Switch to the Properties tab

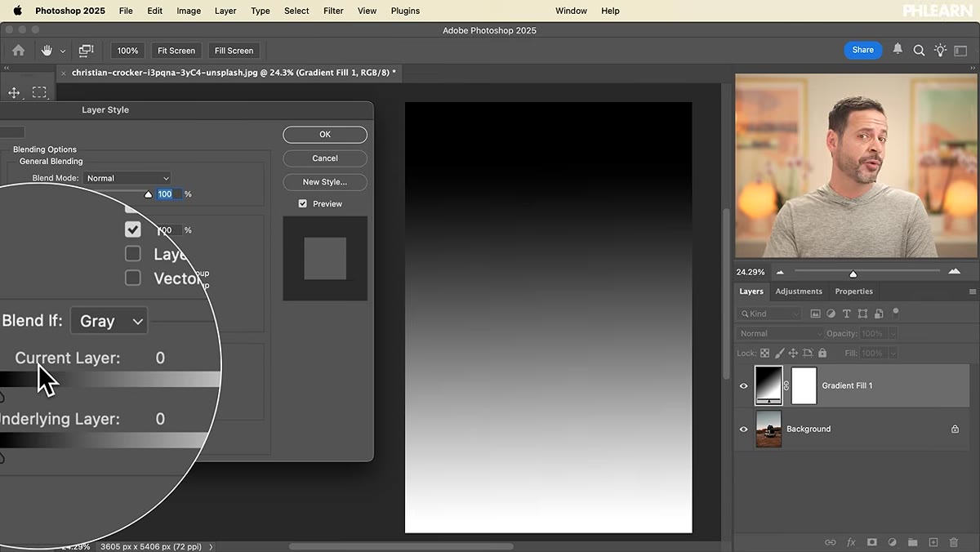click(853, 292)
